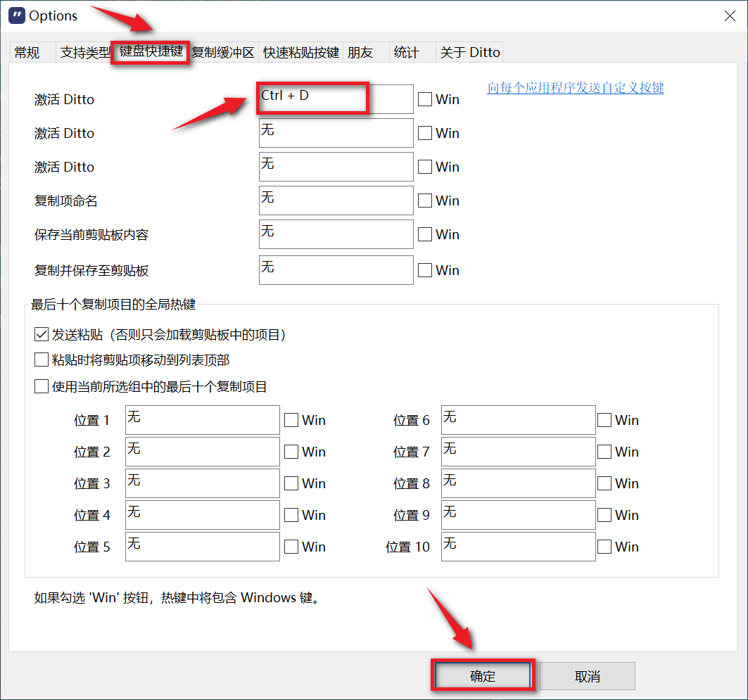Image resolution: width=748 pixels, height=700 pixels.
Task: Click the 位置 2 hotkey field
Action: coord(202,452)
